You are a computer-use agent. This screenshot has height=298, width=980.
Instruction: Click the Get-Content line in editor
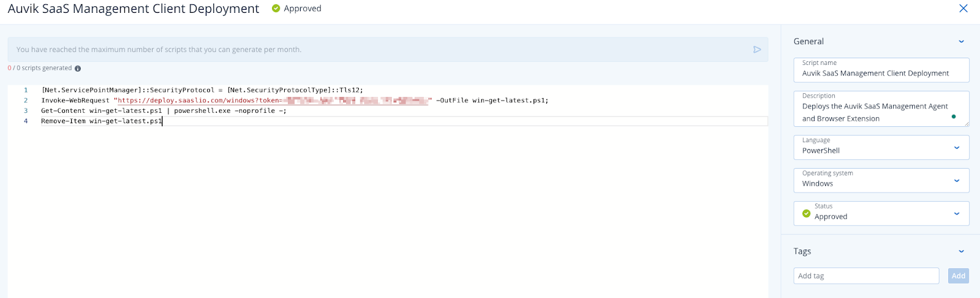tap(164, 111)
